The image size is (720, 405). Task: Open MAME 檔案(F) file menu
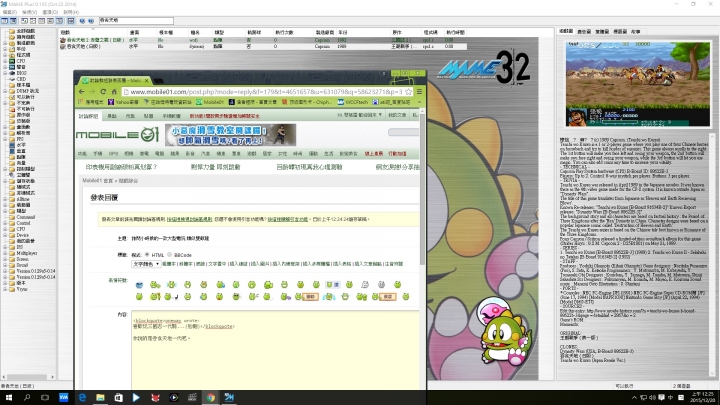pyautogui.click(x=10, y=12)
